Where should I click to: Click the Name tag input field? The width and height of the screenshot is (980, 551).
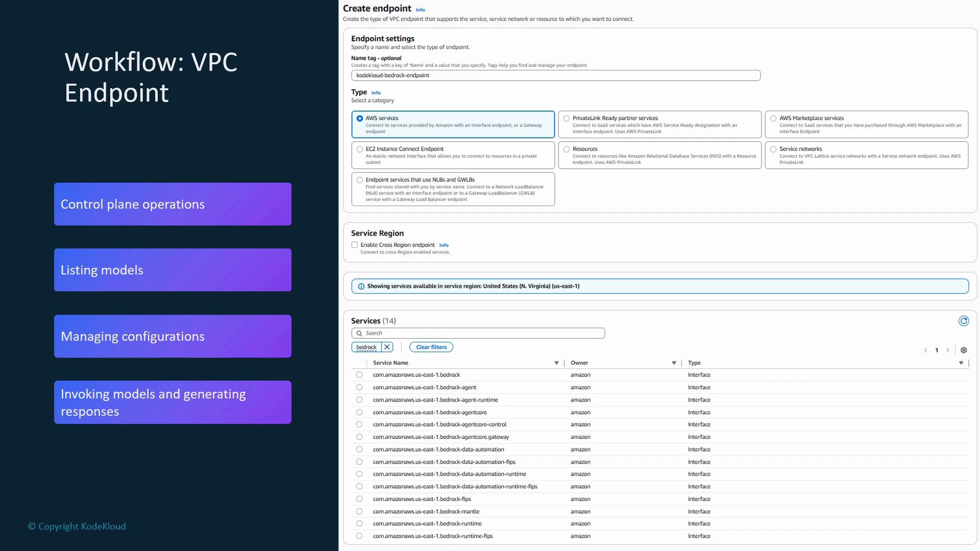[556, 76]
